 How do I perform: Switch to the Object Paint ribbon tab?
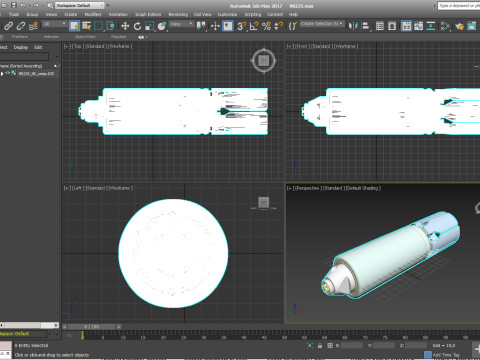85,37
